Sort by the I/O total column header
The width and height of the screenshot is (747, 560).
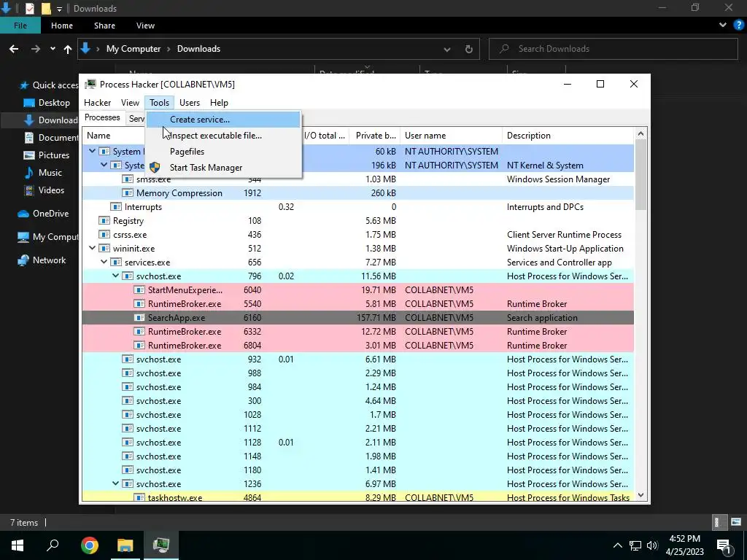[x=325, y=136]
